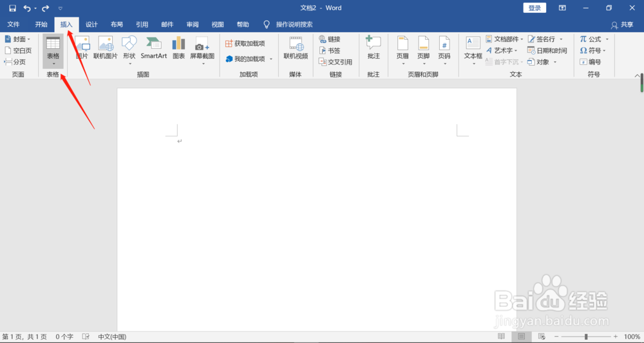This screenshot has height=343, width=644.
Task: Click Get Add-ins (获取加载项)
Action: (x=245, y=44)
